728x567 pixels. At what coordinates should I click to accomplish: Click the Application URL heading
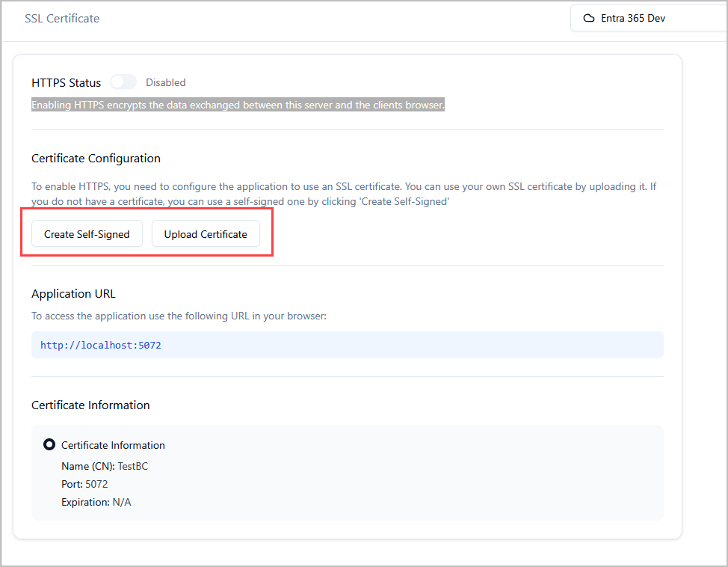pos(73,293)
